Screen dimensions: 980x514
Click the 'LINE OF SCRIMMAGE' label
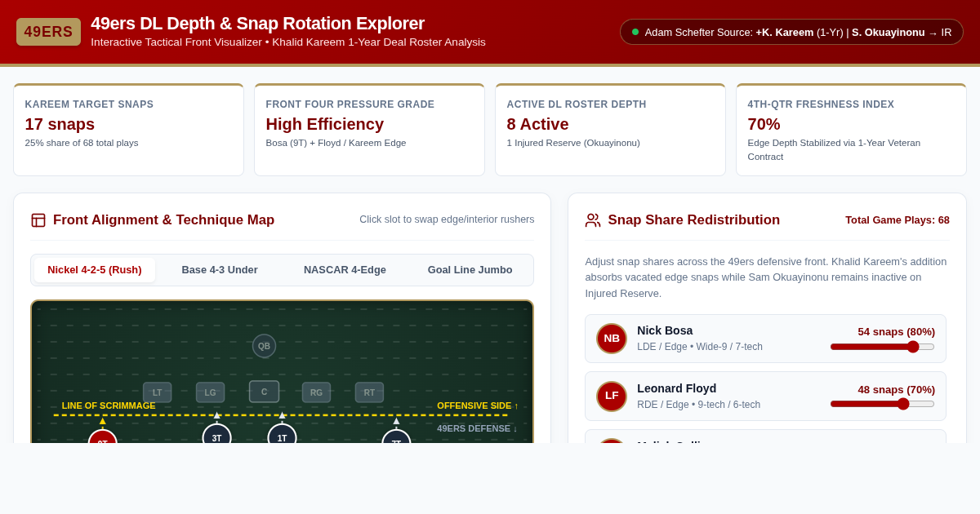click(x=109, y=405)
